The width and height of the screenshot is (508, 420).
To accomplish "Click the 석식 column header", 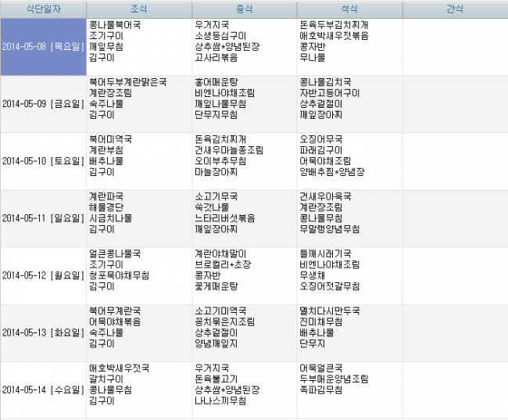I will [x=349, y=9].
